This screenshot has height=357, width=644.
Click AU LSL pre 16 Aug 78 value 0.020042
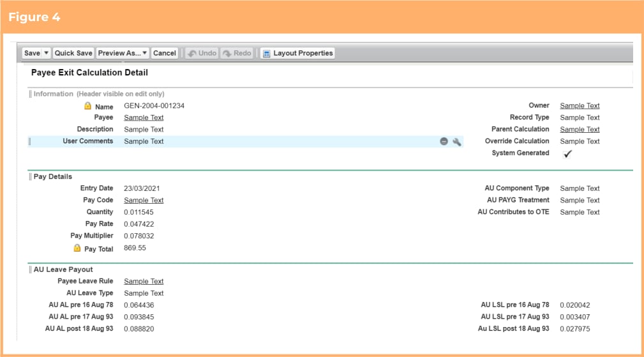(x=575, y=305)
